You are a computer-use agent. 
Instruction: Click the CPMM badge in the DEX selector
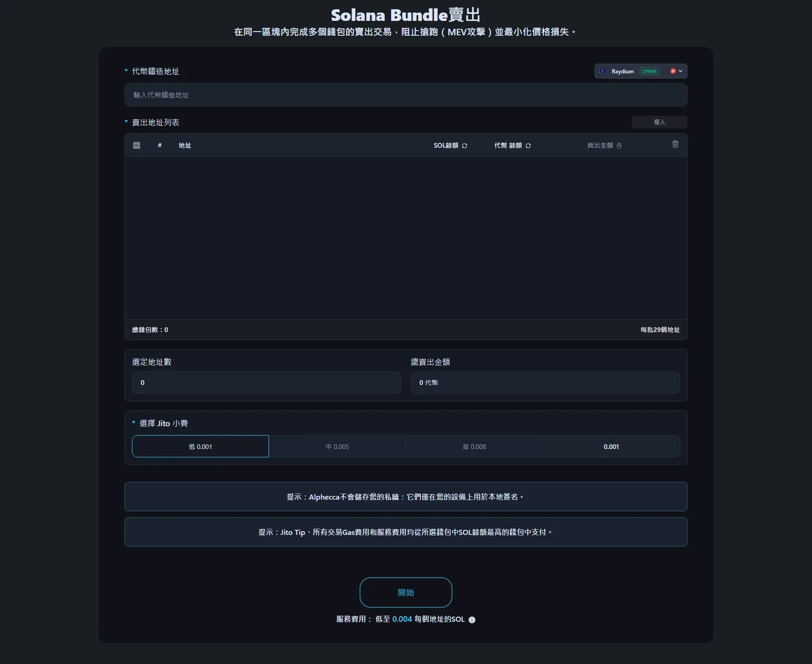click(649, 72)
